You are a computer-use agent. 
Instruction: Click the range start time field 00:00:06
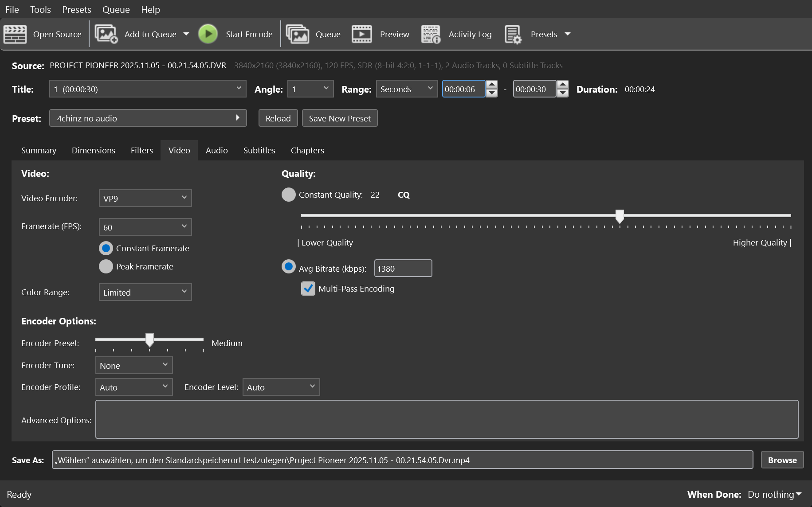(463, 89)
